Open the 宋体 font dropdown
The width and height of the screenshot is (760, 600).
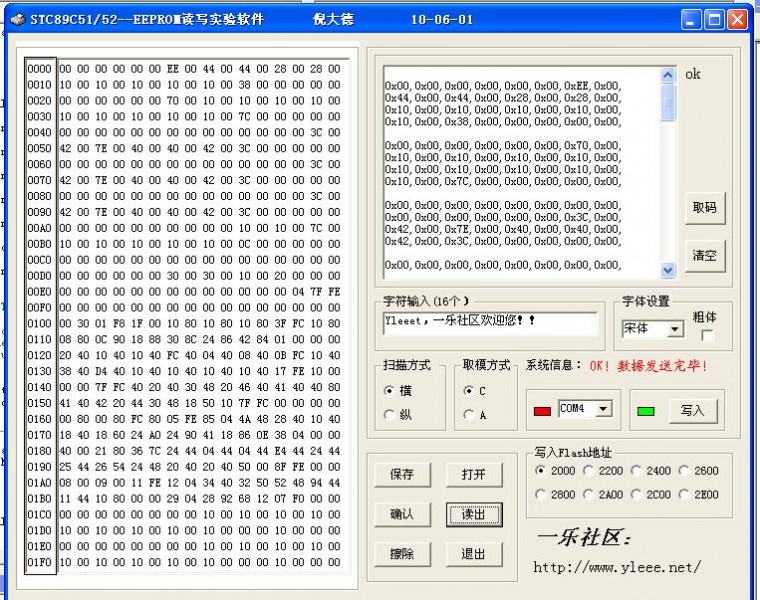click(x=675, y=329)
